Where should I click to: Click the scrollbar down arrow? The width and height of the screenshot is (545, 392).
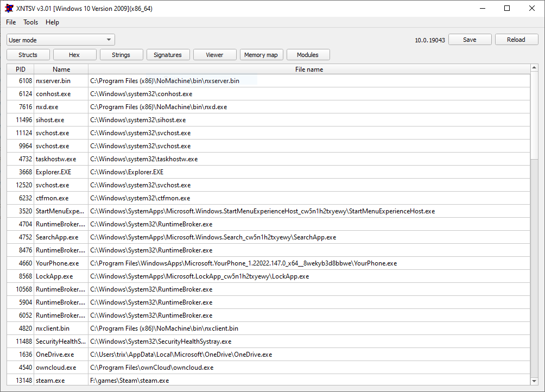(x=534, y=381)
